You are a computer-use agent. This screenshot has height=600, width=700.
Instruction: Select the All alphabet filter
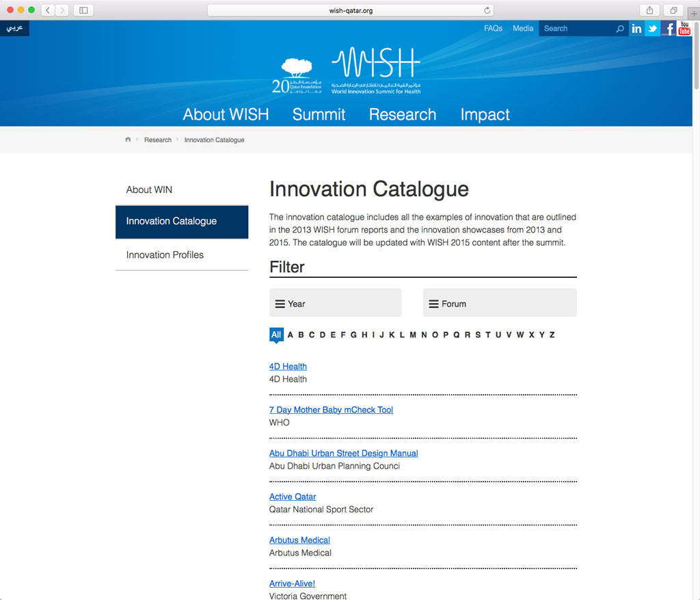[276, 335]
